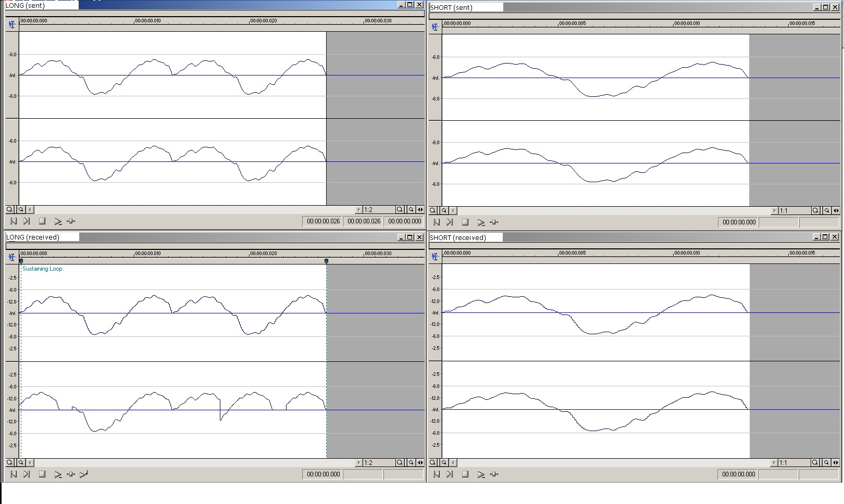Click scroll-right arrow in LONG (received) window
844x504 pixels.
point(358,462)
